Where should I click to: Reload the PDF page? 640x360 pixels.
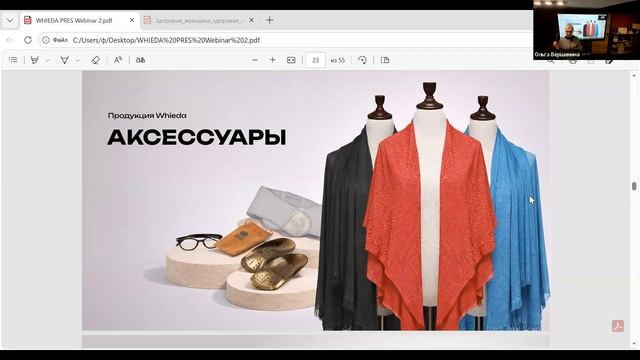(28, 40)
